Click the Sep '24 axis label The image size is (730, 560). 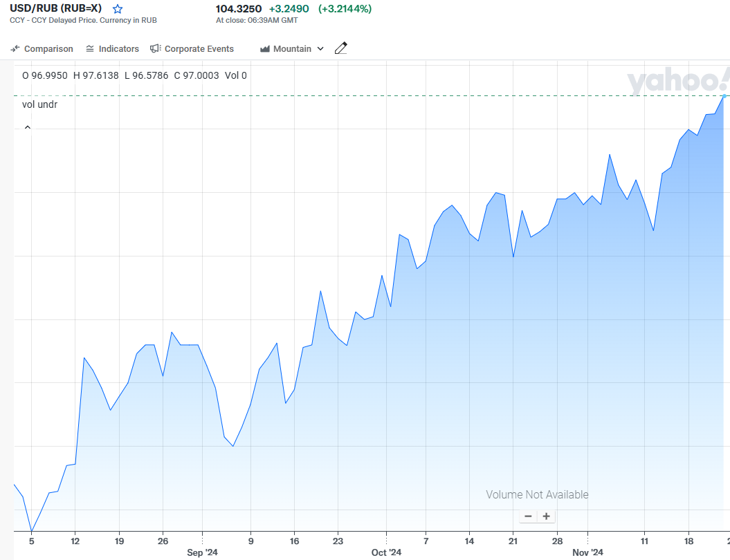pyautogui.click(x=202, y=552)
